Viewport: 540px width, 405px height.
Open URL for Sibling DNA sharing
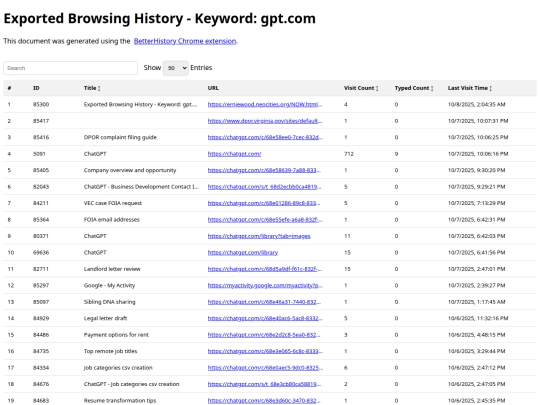[264, 302]
